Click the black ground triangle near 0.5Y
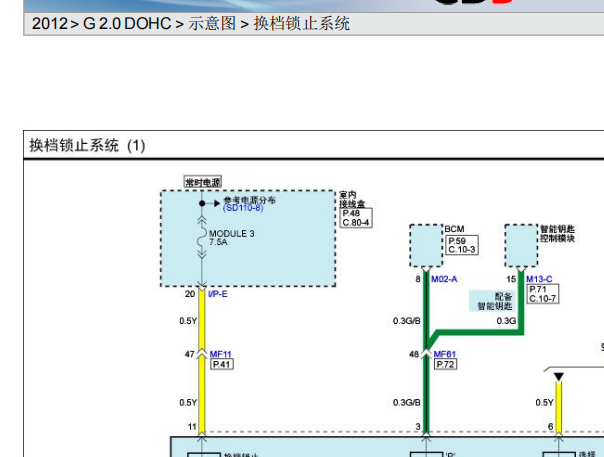 [559, 376]
